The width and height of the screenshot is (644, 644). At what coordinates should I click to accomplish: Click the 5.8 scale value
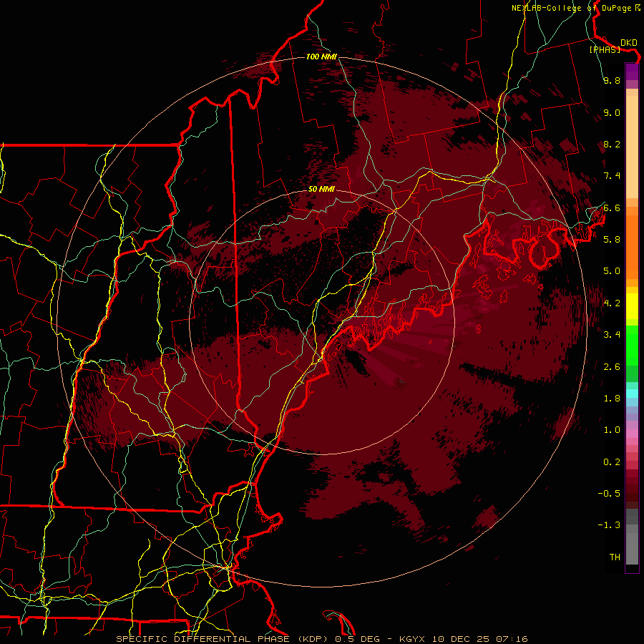[612, 239]
